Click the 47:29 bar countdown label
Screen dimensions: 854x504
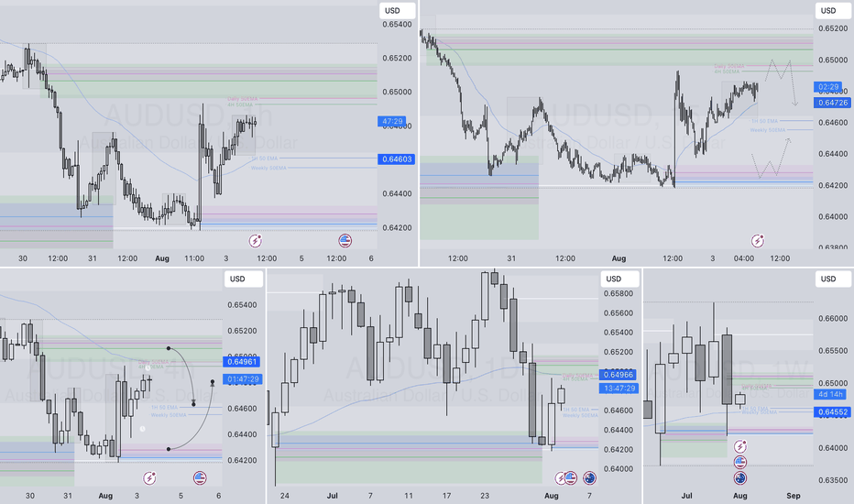pos(392,122)
